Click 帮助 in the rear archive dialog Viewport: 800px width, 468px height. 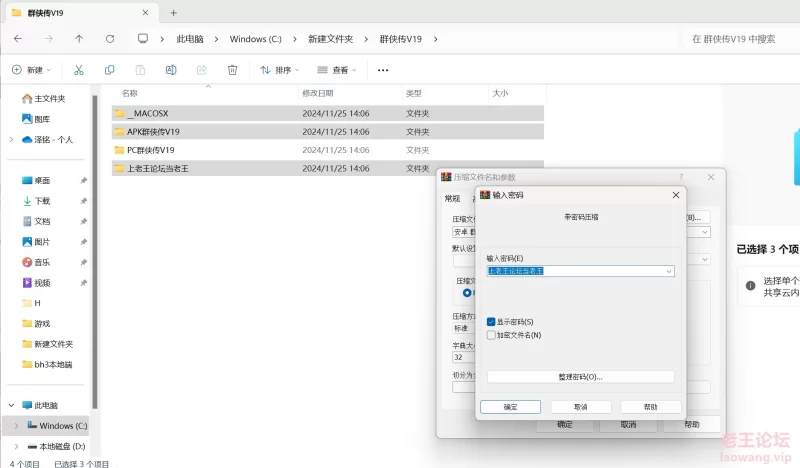coord(691,424)
